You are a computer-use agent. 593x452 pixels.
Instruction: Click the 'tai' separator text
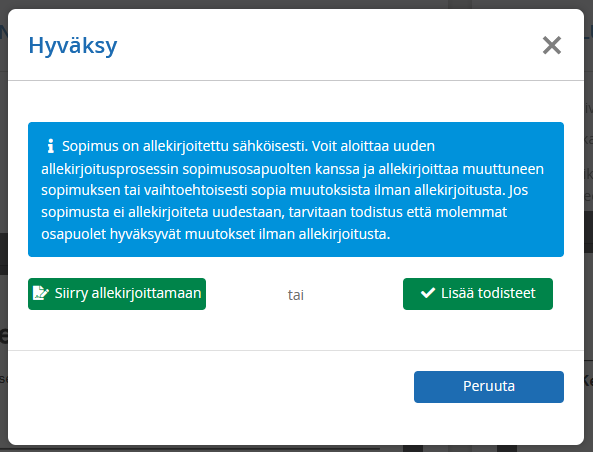tap(296, 295)
